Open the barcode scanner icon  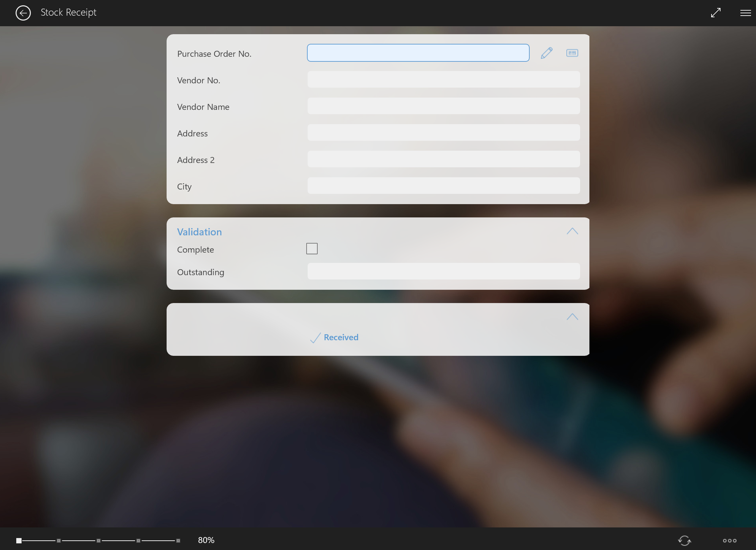[x=572, y=53]
